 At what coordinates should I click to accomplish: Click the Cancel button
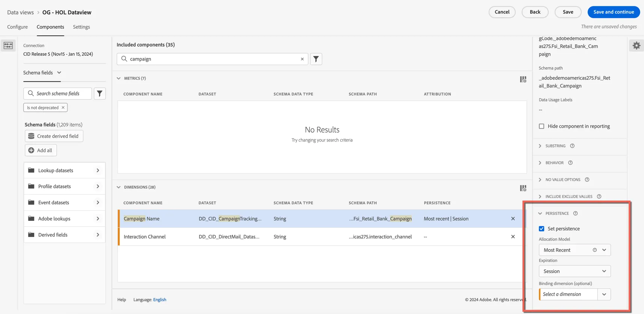pyautogui.click(x=502, y=12)
